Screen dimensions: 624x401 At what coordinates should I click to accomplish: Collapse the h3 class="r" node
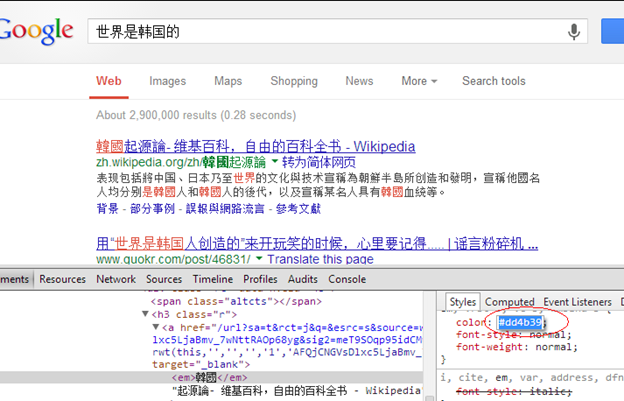146,314
